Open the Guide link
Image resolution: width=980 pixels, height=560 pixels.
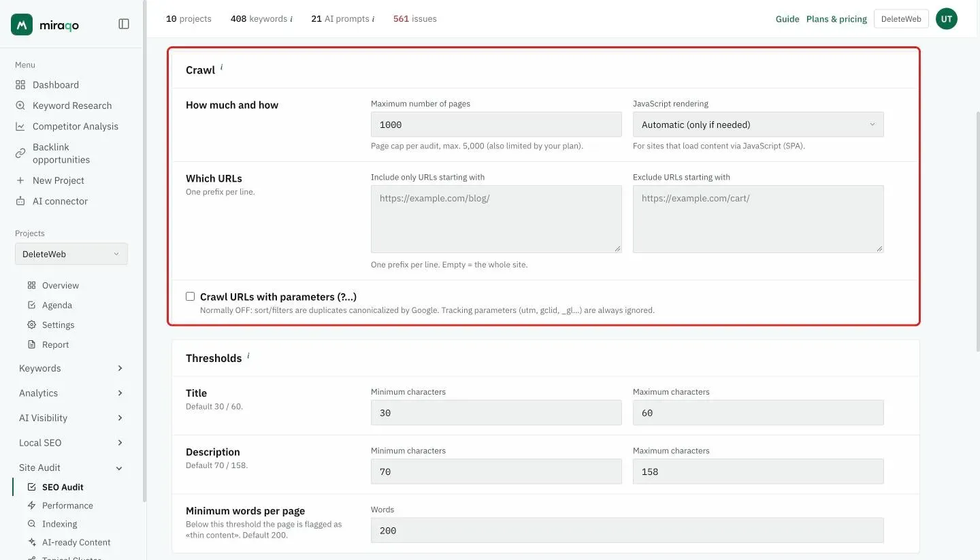click(x=787, y=19)
